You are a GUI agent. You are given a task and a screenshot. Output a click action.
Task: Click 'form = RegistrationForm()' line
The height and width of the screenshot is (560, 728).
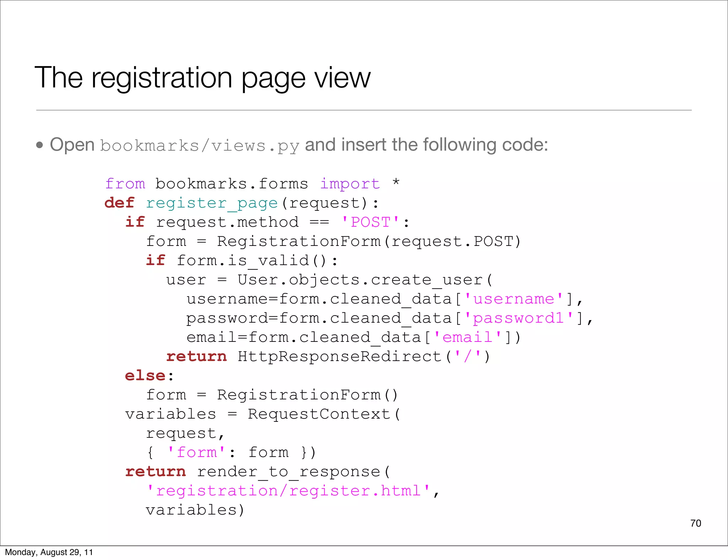pyautogui.click(x=272, y=395)
